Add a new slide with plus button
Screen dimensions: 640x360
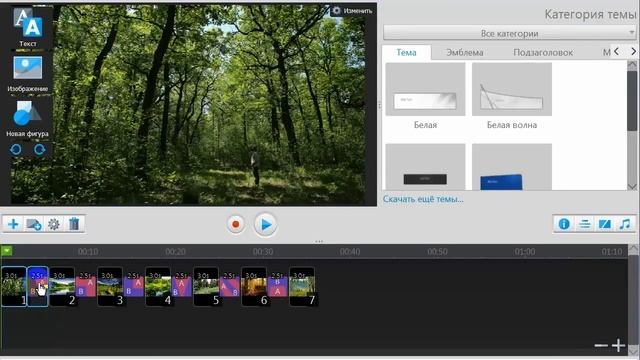(13, 224)
